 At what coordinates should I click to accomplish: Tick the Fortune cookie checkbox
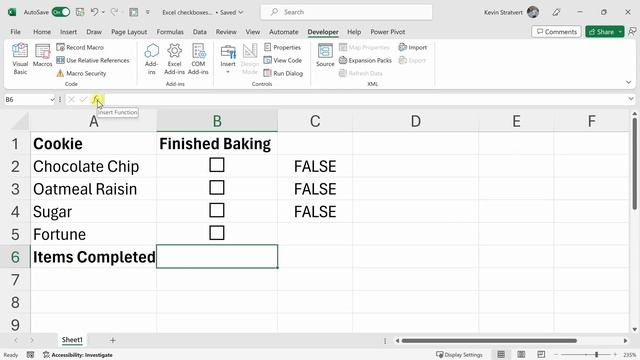pyautogui.click(x=217, y=233)
